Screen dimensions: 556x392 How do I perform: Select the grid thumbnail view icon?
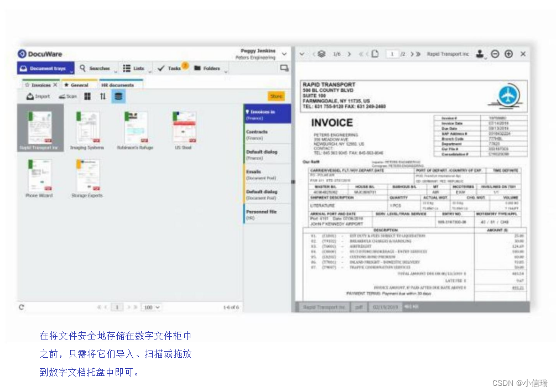(x=87, y=96)
